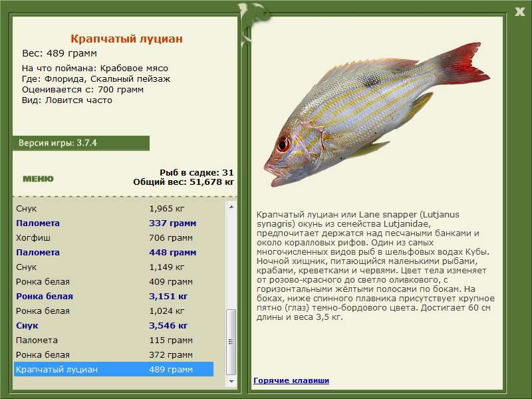The image size is (532, 399).
Task: Select Ронка белая 372 грамм entry
Action: 113,355
